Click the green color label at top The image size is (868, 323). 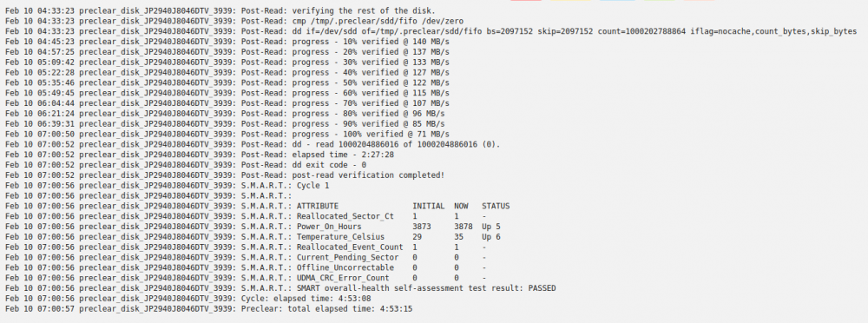point(652,1)
